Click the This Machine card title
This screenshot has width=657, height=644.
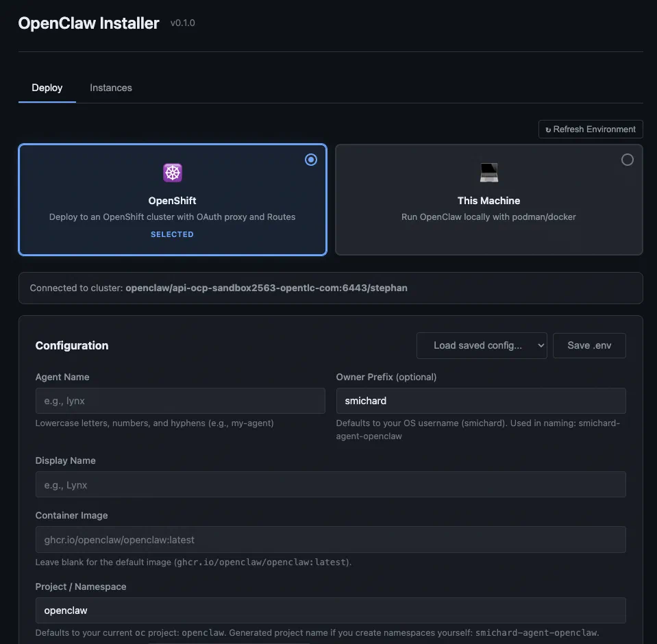click(x=488, y=201)
